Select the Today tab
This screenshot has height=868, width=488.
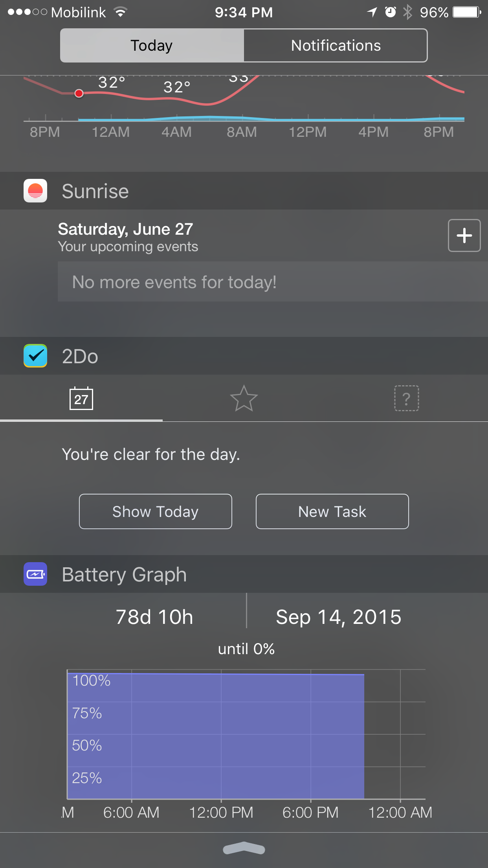tap(152, 46)
